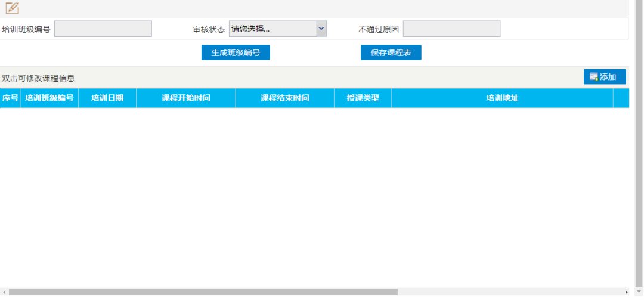Select the 培训班级编号 column header
This screenshot has height=300, width=644.
pos(49,98)
